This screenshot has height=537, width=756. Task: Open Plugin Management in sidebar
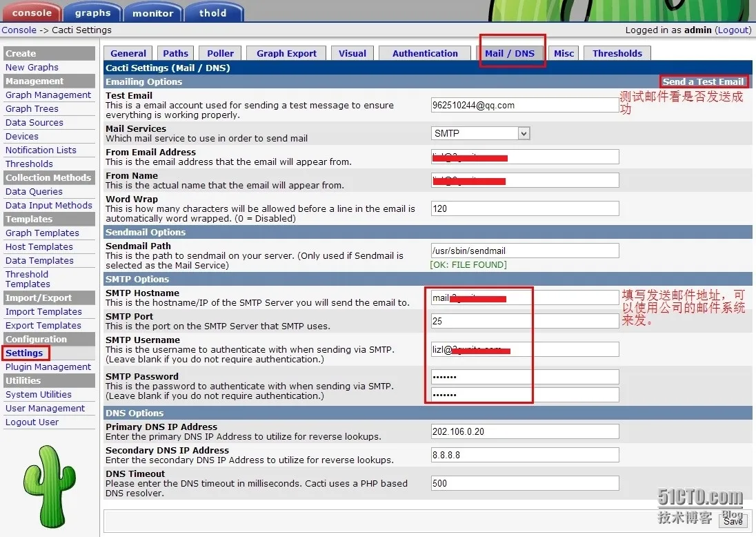(x=48, y=367)
